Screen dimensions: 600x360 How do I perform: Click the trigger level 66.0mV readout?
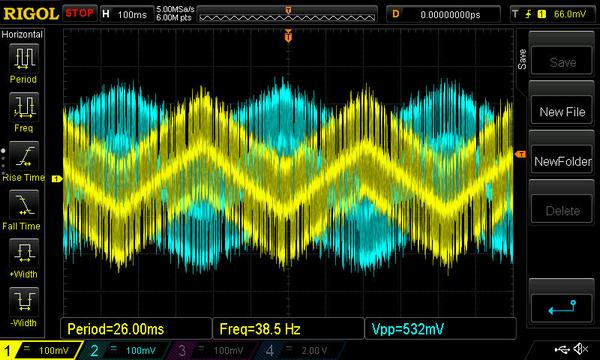(x=569, y=14)
